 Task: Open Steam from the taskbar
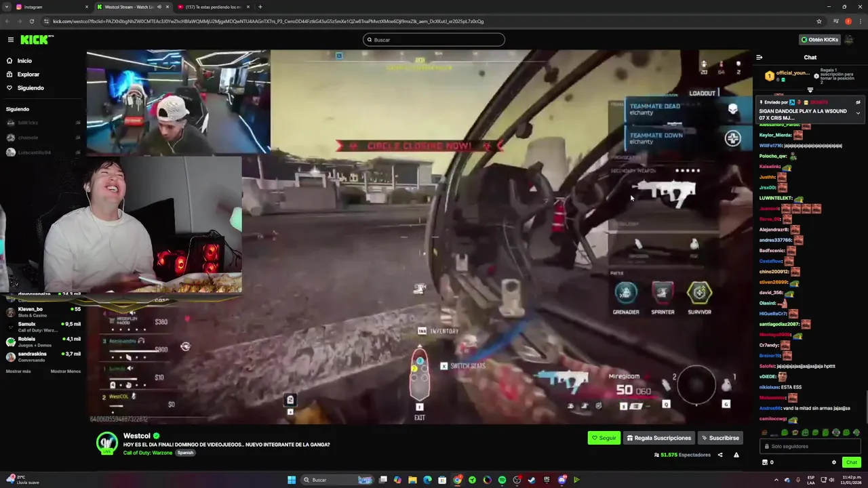pos(532,480)
